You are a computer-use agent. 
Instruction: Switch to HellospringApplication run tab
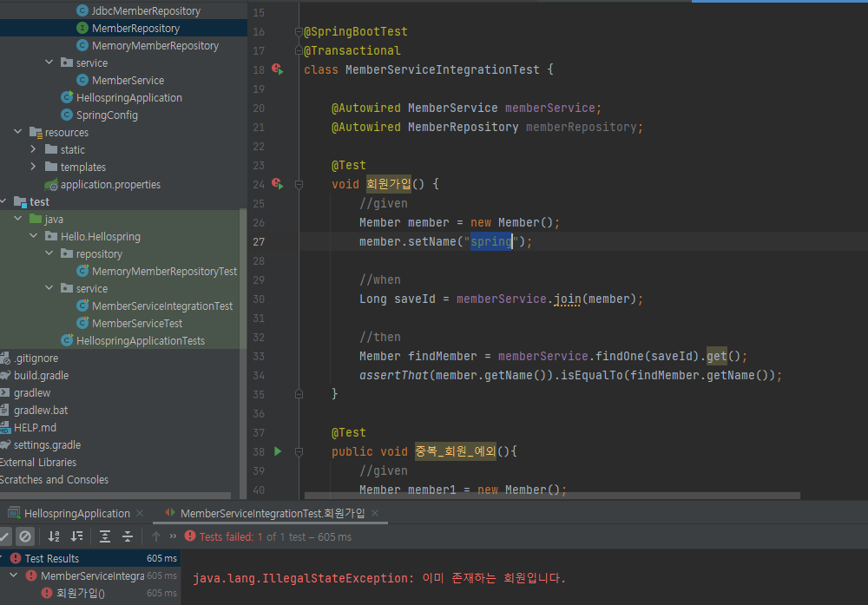click(77, 514)
